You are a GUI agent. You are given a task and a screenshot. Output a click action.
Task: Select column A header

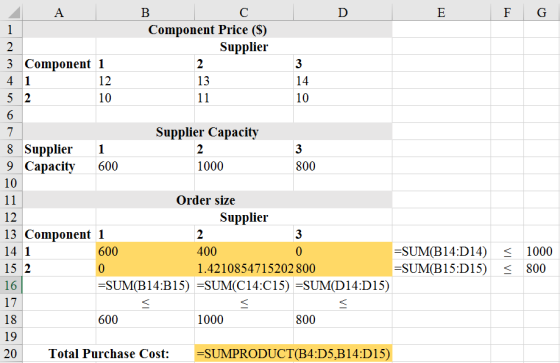(x=59, y=13)
